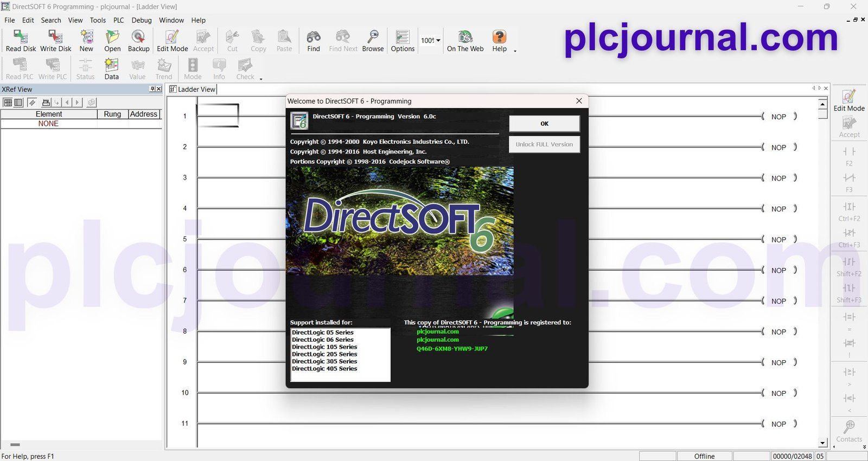
Task: Toggle the ladder icon in XRef toolbar
Action: pos(32,103)
